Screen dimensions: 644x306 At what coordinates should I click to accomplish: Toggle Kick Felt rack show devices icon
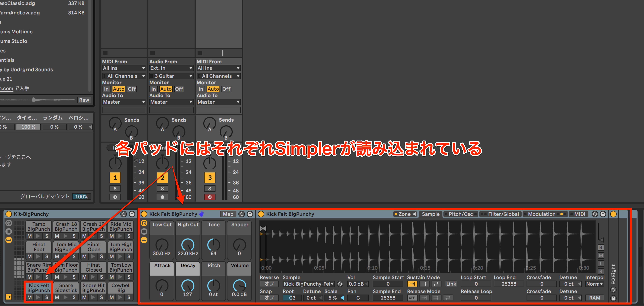pos(144,240)
